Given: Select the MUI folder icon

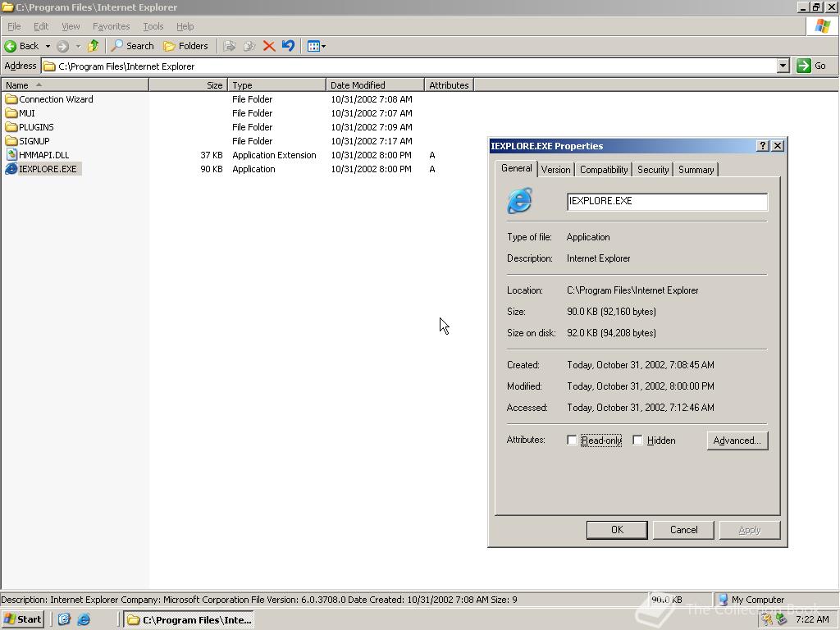Looking at the screenshot, I should click(x=11, y=113).
